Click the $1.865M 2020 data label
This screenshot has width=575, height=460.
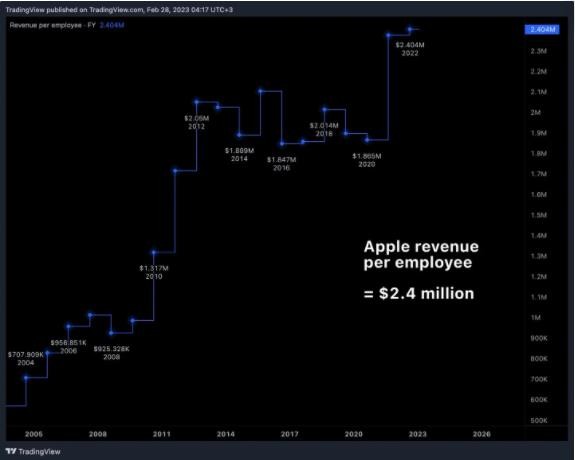coord(367,160)
